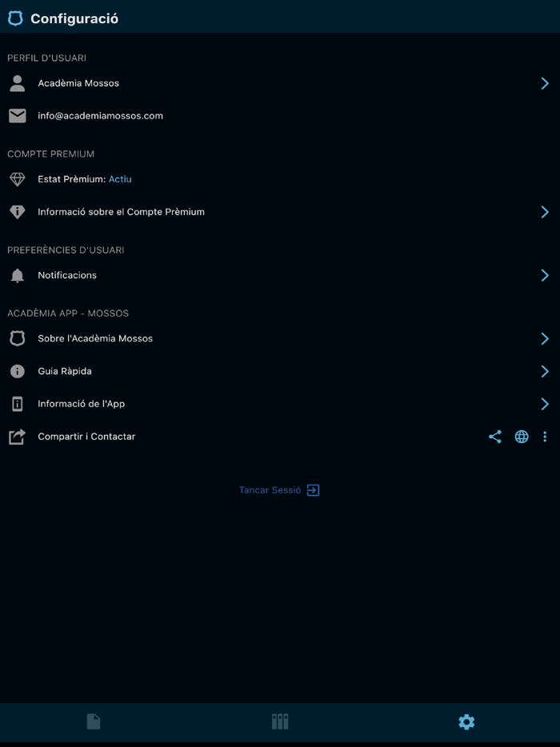
Task: Tap the share icon in Compartir i Contactar
Action: click(x=494, y=437)
